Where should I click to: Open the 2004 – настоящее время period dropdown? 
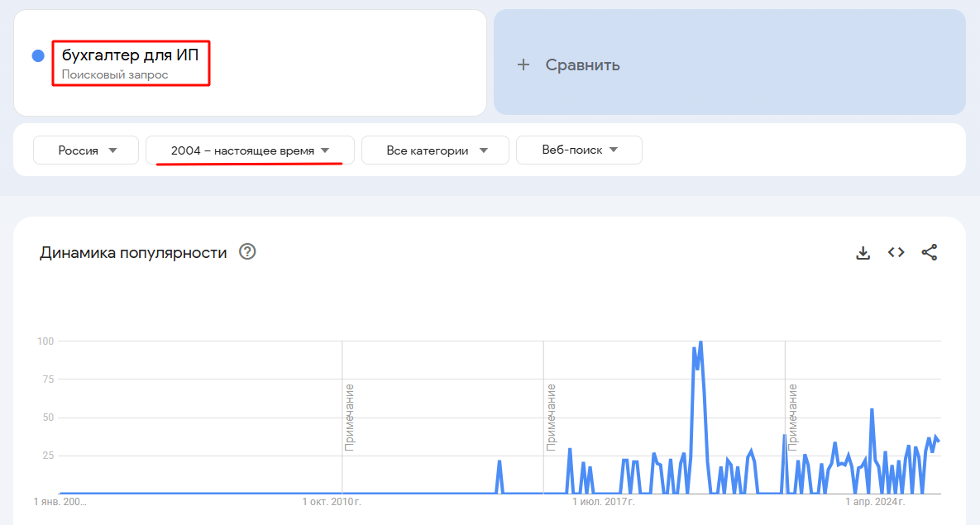250,150
